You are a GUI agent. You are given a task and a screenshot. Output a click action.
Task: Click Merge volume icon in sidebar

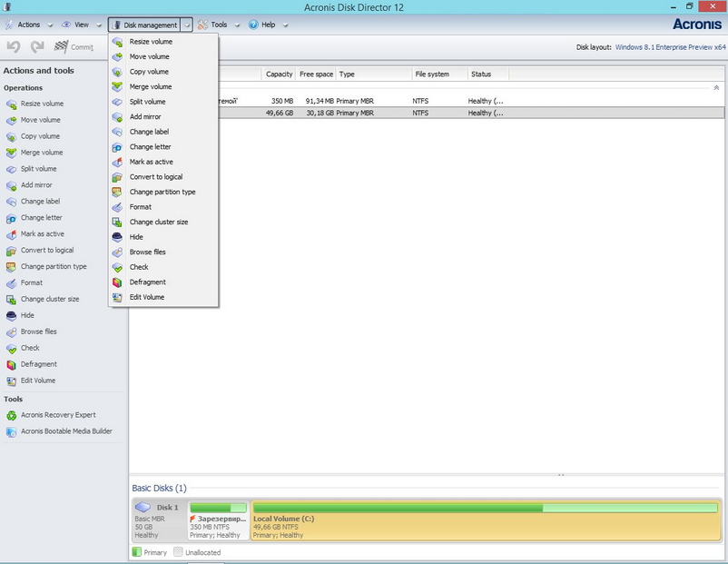(11, 153)
